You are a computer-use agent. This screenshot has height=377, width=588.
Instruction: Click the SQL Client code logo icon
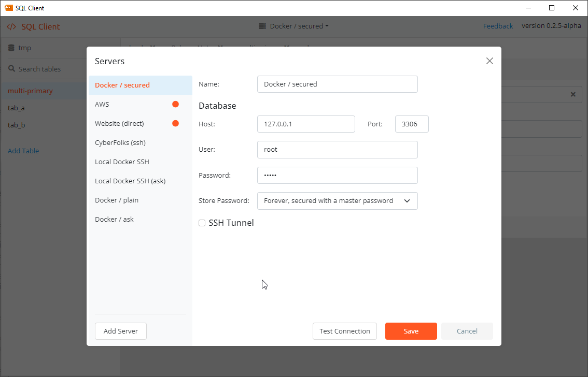[x=11, y=26]
